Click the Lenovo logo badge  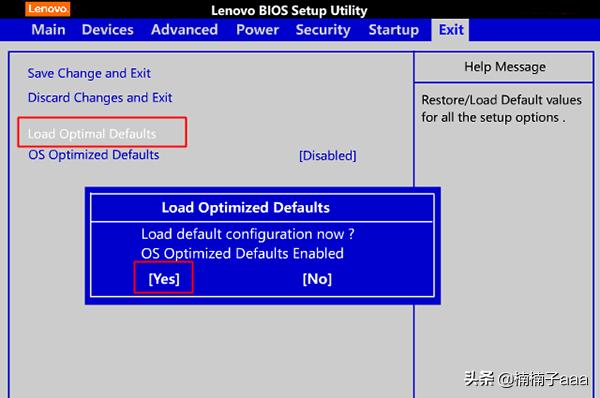[47, 9]
